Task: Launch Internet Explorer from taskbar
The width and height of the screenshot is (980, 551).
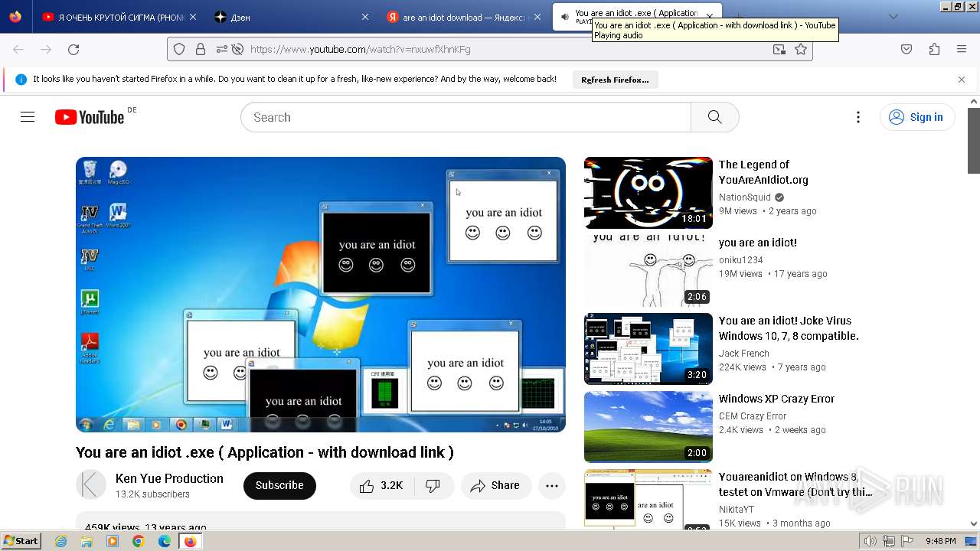Action: tap(61, 541)
